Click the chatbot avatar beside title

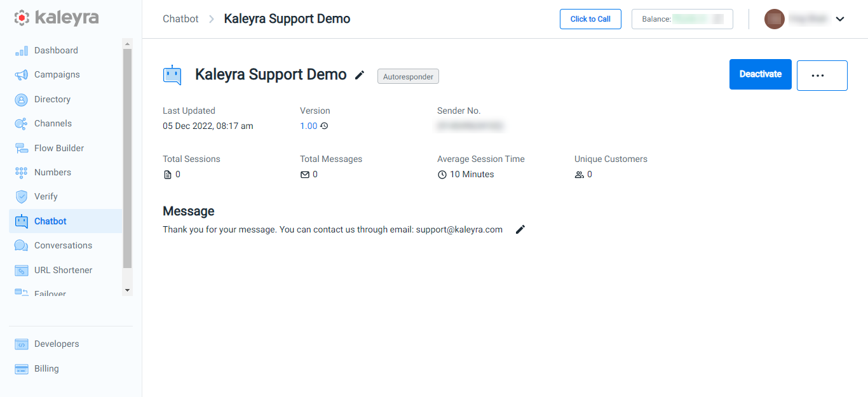[x=172, y=75]
